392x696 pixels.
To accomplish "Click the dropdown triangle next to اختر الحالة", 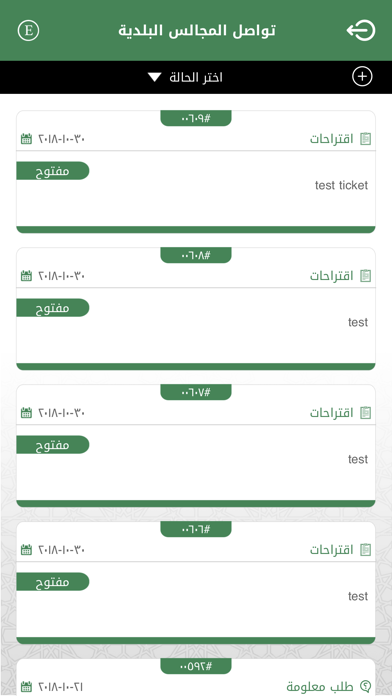I will point(154,77).
